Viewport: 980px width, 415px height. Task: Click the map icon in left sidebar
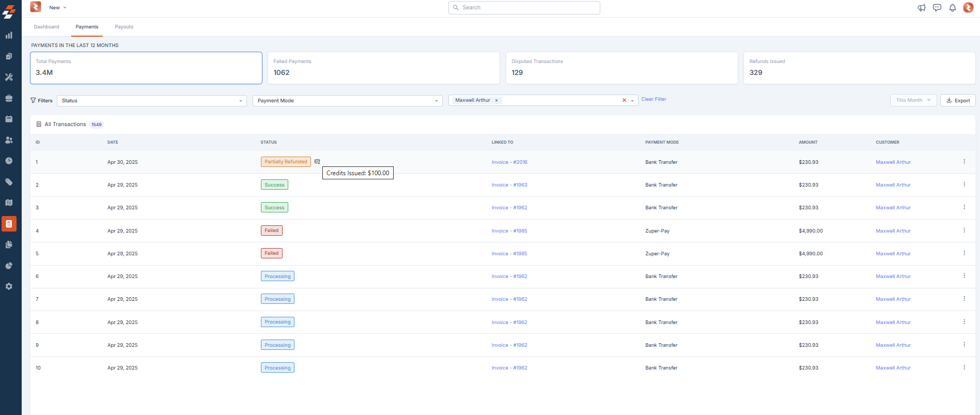click(9, 203)
